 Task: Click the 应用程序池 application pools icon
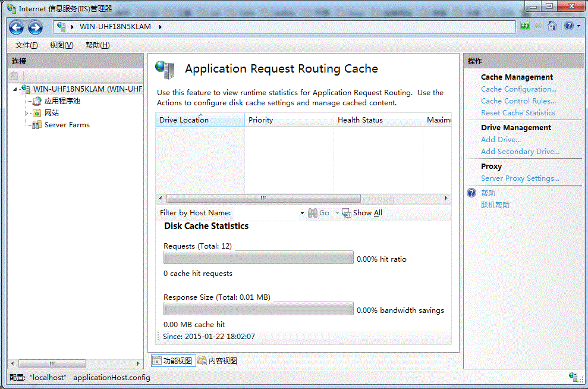(x=37, y=101)
